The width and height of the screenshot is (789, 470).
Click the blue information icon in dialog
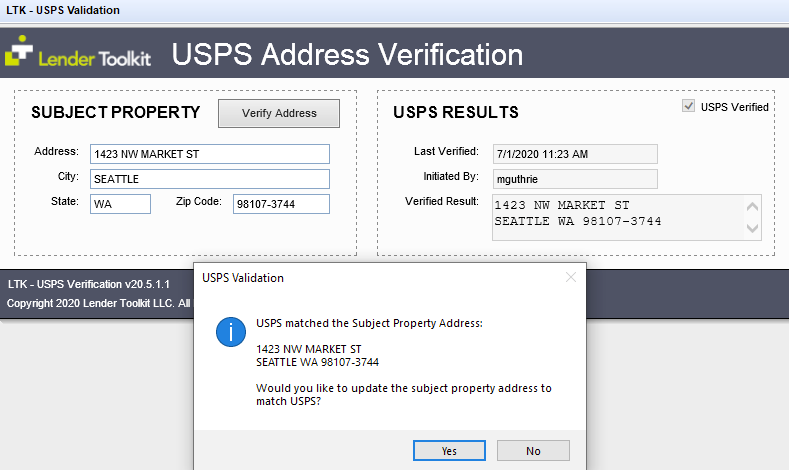[231, 333]
